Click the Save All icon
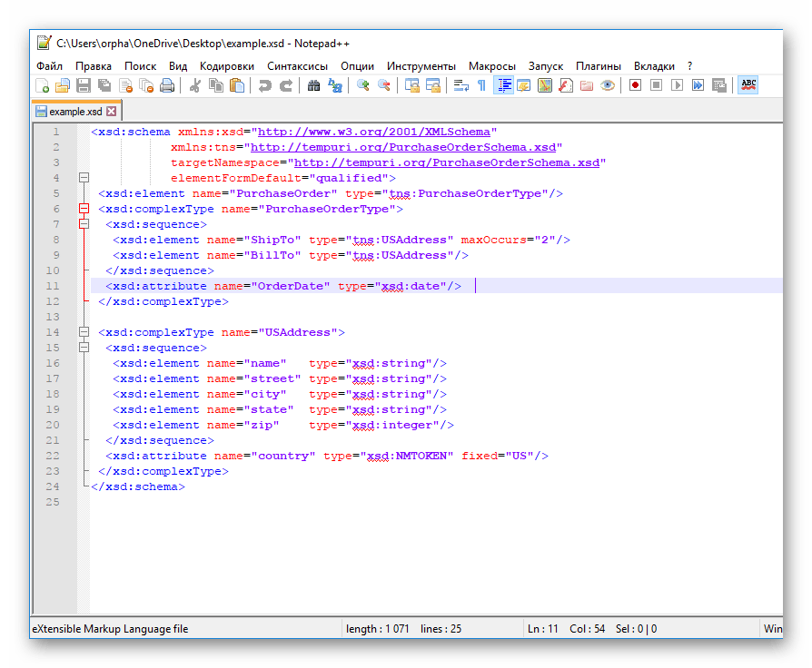 click(104, 85)
